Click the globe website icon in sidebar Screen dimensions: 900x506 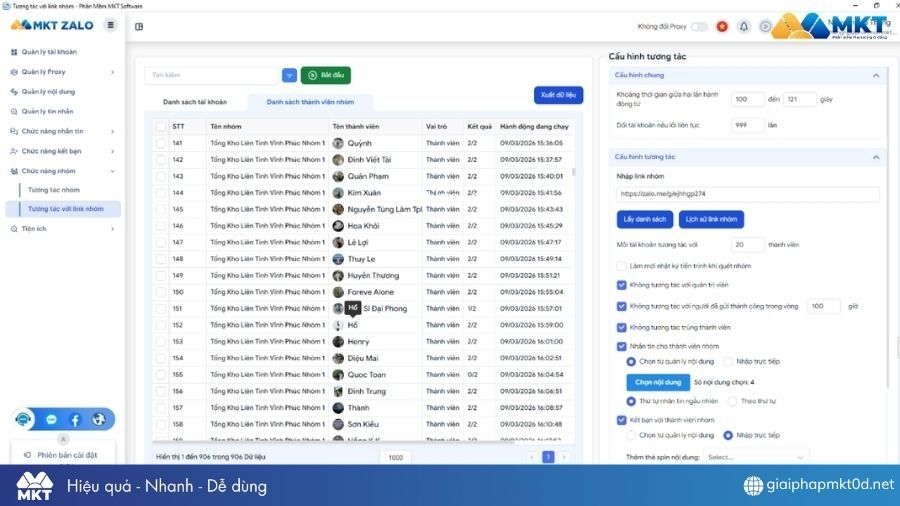[x=98, y=420]
